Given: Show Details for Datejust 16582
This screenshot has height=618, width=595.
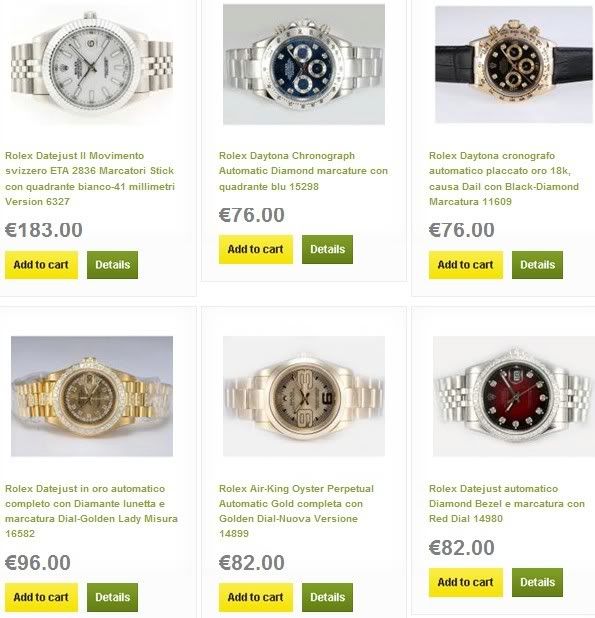Looking at the screenshot, I should [112, 597].
